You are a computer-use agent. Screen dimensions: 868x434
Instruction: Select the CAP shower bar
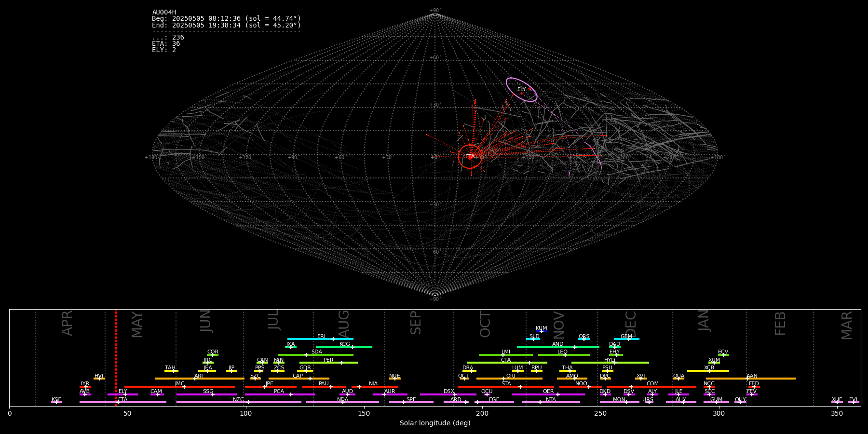click(299, 379)
